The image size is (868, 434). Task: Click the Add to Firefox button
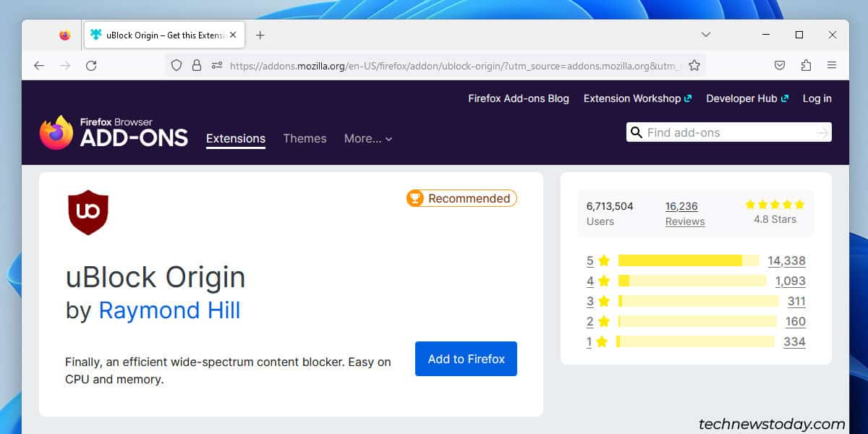[465, 359]
